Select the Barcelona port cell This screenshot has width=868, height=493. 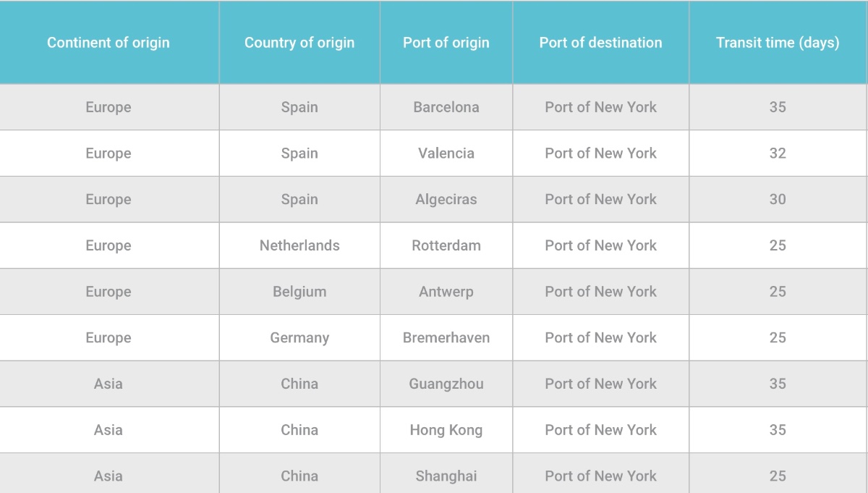tap(446, 107)
